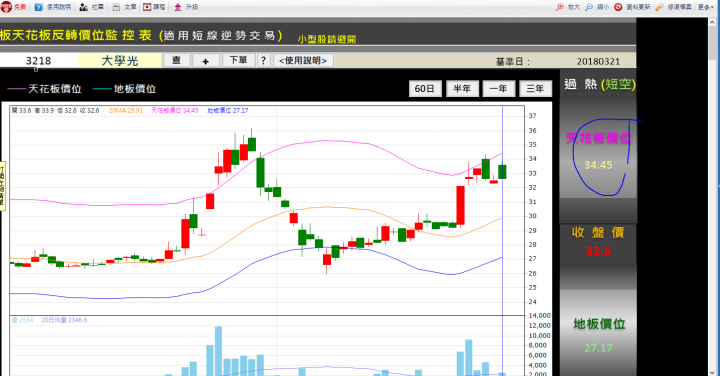Image resolution: width=720 pixels, height=376 pixels.
Task: Click the 過熱 (短空) status text
Action: pyautogui.click(x=600, y=84)
